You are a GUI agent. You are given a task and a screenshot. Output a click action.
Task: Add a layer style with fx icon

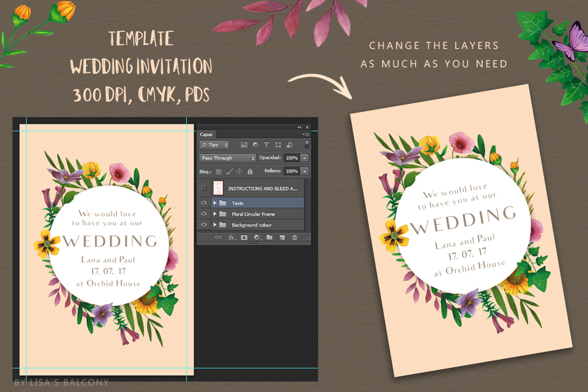(232, 238)
